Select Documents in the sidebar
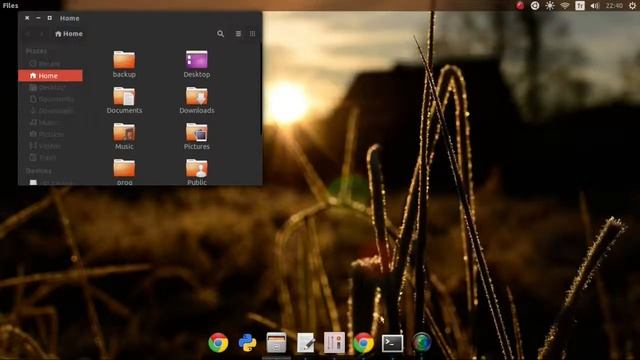The width and height of the screenshot is (640, 360). (x=52, y=99)
